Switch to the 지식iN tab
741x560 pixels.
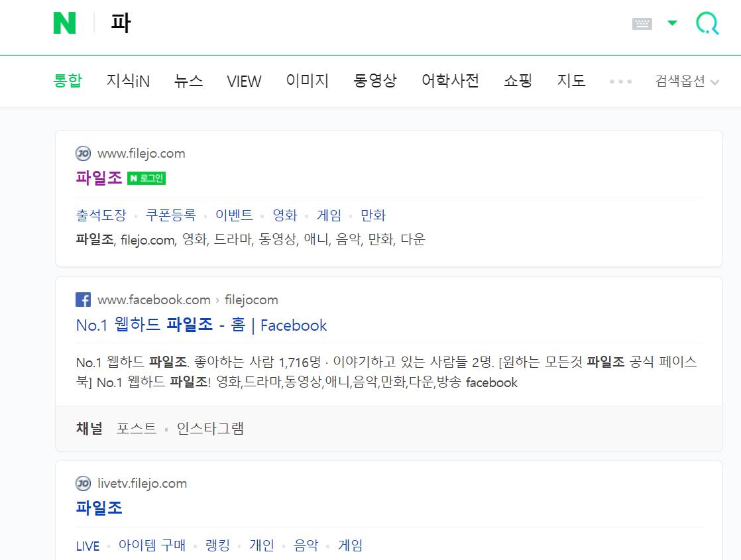[128, 81]
